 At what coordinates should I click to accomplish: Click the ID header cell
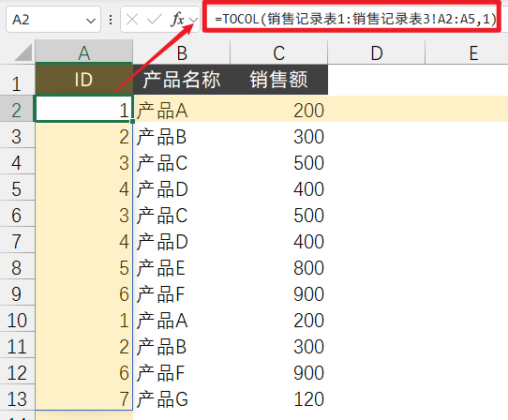(84, 80)
